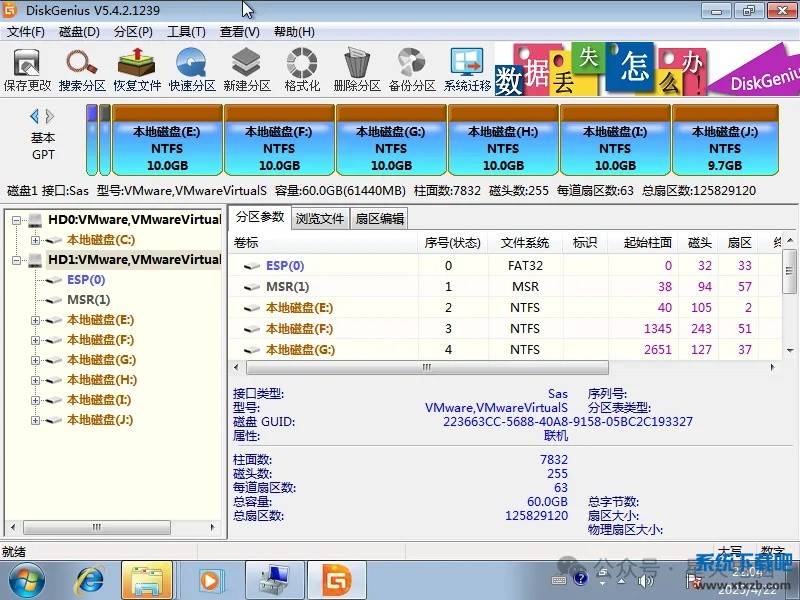800x600 pixels.
Task: Go to the next disk with right arrow
Action: [x=50, y=116]
